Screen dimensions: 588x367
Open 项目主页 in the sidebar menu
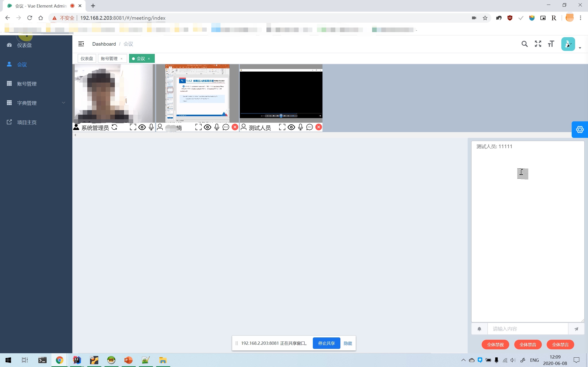coord(27,122)
